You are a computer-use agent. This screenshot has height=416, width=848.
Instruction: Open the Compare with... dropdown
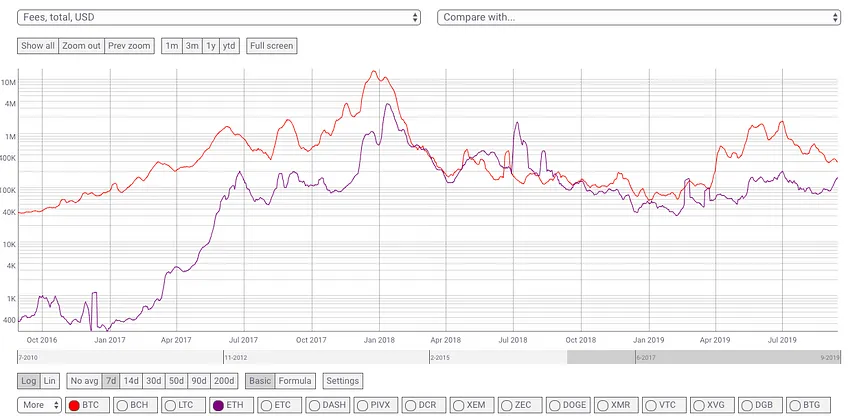[639, 17]
